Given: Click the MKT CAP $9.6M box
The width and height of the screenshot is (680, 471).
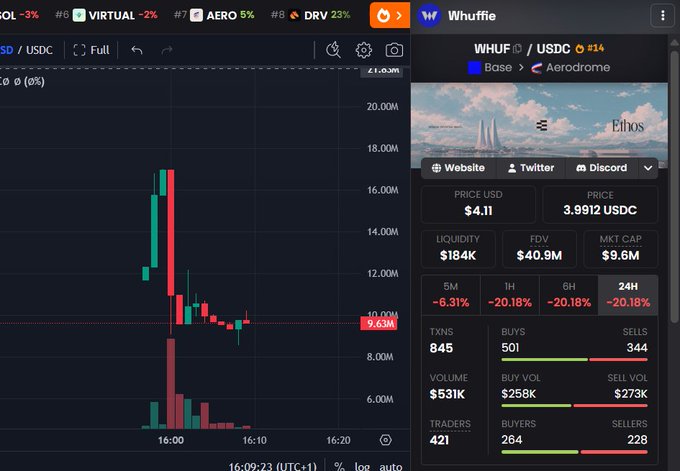Looking at the screenshot, I should [x=621, y=249].
